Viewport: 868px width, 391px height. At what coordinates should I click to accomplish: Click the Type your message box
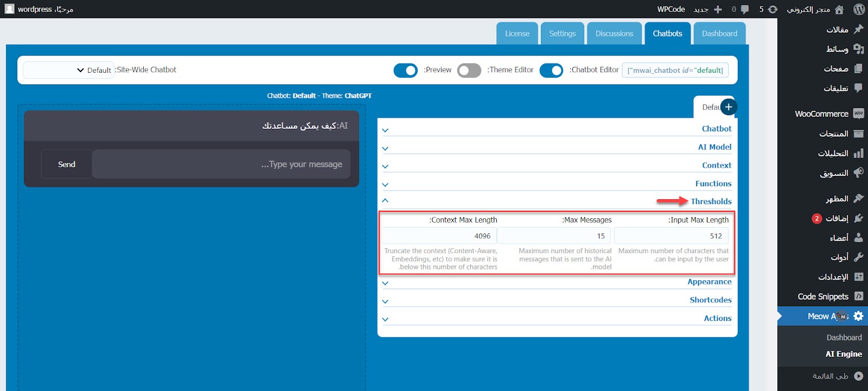pos(221,164)
